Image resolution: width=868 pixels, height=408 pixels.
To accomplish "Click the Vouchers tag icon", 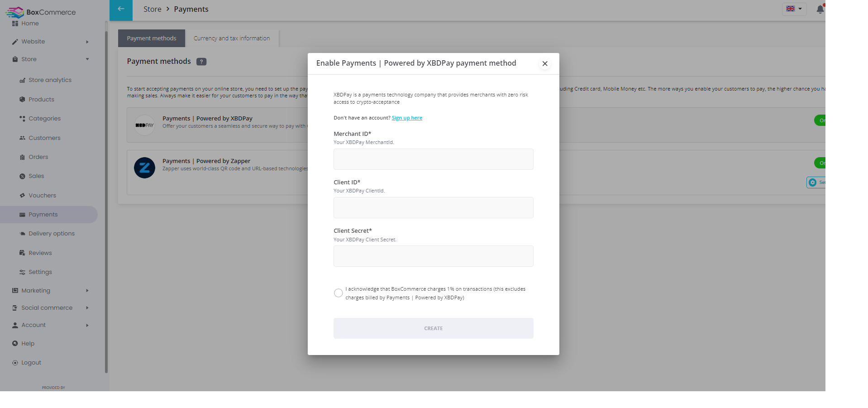I will click(x=22, y=196).
